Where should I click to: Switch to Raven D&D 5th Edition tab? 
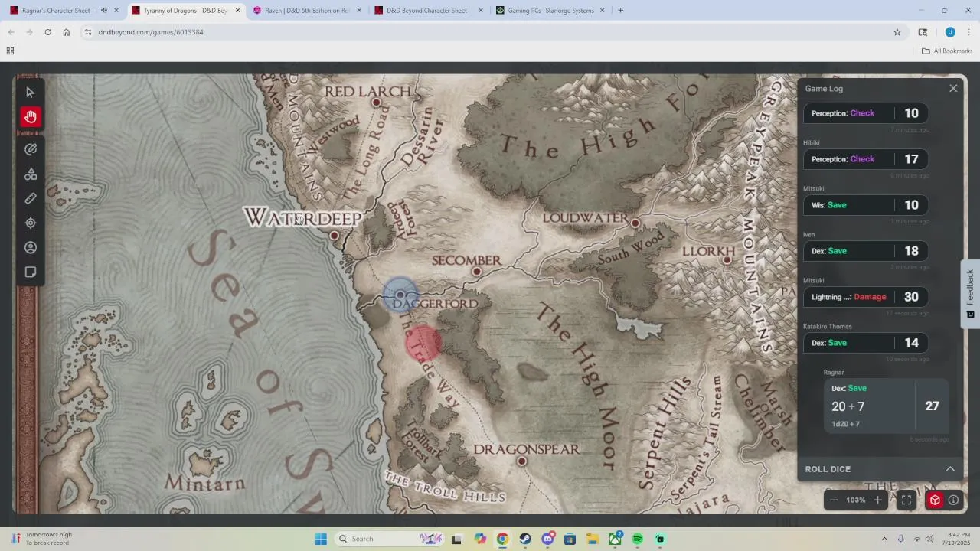tap(306, 11)
